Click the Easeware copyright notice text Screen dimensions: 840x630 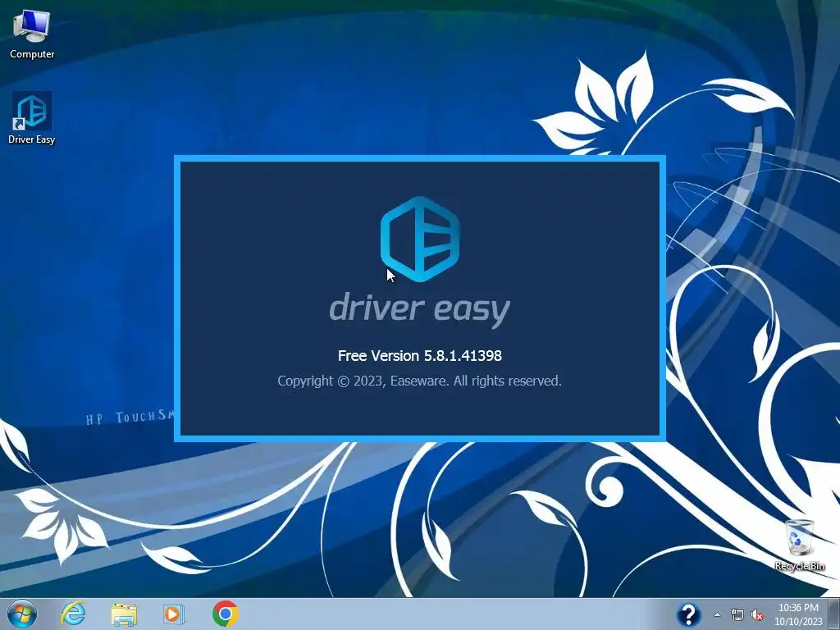point(419,381)
